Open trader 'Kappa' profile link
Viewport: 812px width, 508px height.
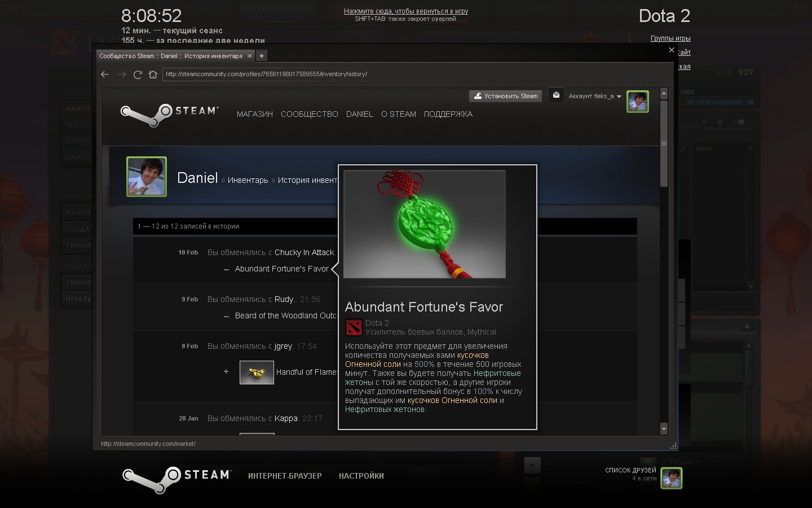click(286, 418)
